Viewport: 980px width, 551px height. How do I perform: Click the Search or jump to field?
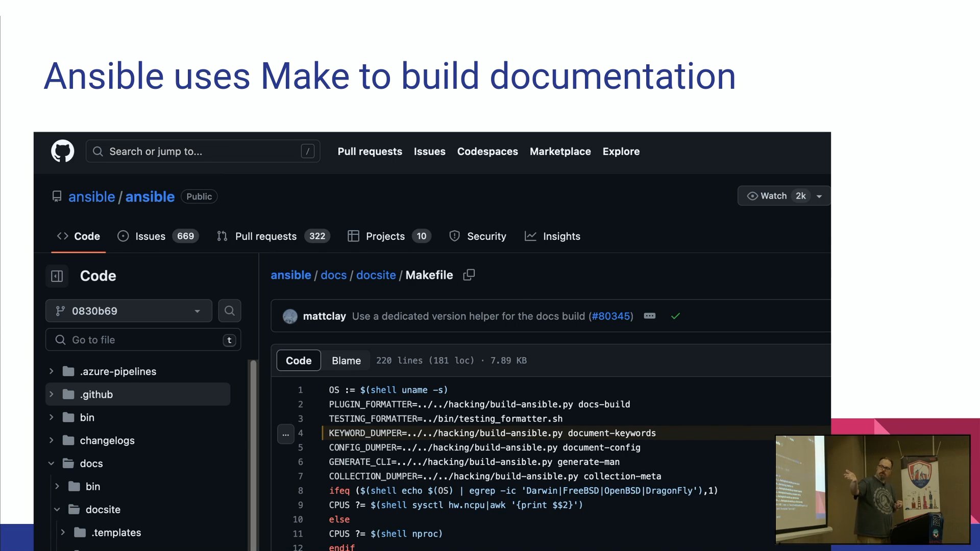click(203, 152)
